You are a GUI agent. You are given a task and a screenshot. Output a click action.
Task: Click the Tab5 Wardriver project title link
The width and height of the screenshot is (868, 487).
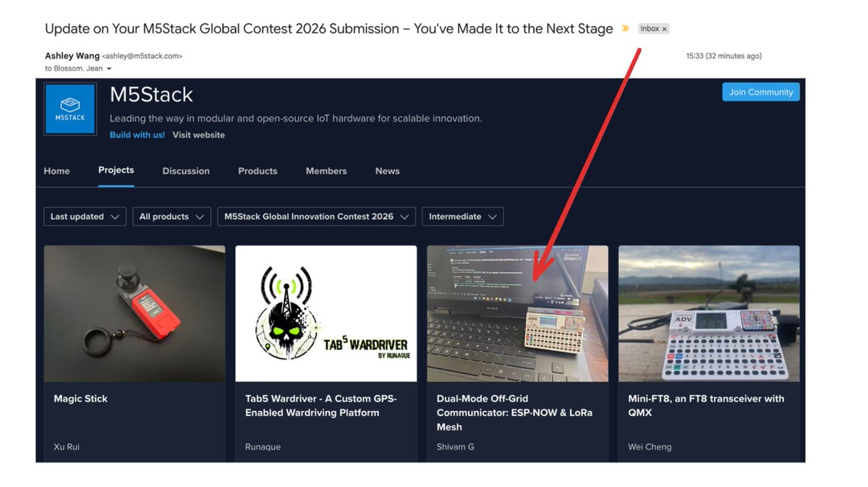click(321, 405)
